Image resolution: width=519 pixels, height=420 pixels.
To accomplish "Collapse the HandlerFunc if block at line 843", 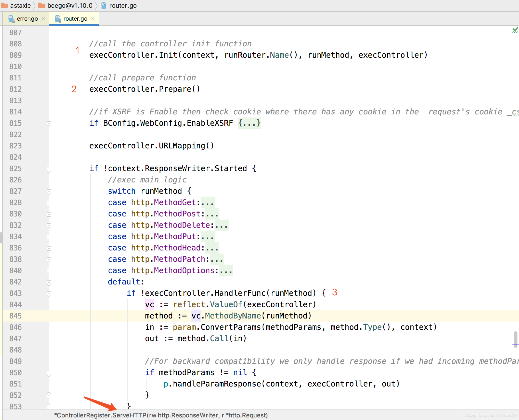I will click(49, 293).
